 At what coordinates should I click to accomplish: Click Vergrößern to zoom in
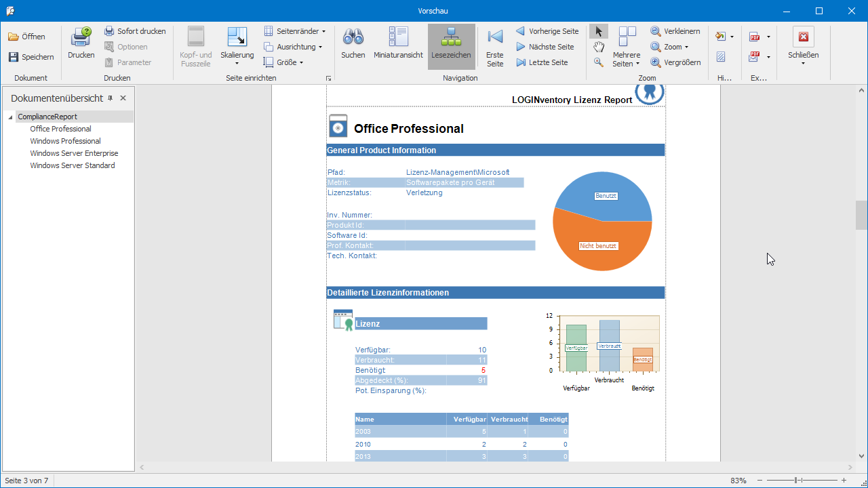pyautogui.click(x=675, y=62)
